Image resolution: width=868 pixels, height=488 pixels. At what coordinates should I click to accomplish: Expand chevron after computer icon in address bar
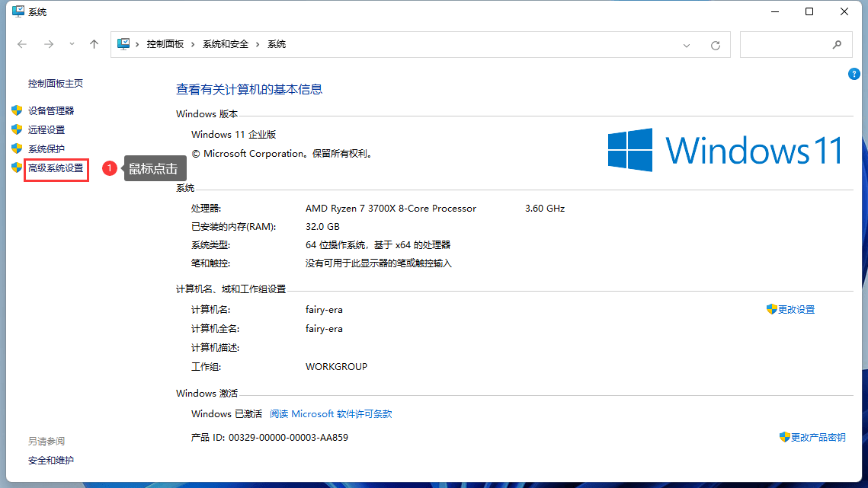pos(137,44)
